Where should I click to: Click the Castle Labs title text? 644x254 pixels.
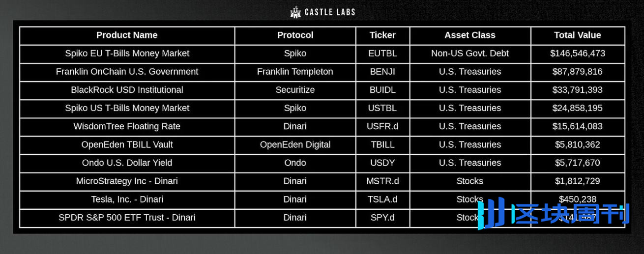(x=330, y=12)
